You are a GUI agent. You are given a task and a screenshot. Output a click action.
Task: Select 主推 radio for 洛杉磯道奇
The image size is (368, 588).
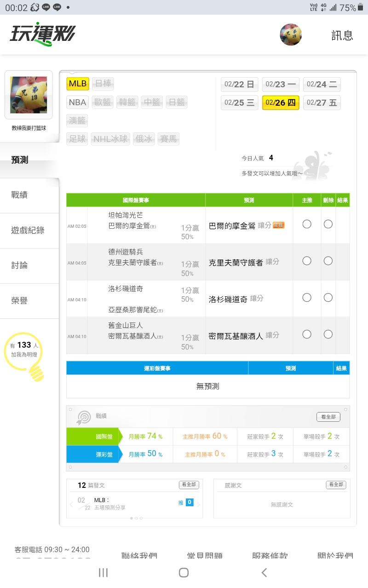coord(307,298)
